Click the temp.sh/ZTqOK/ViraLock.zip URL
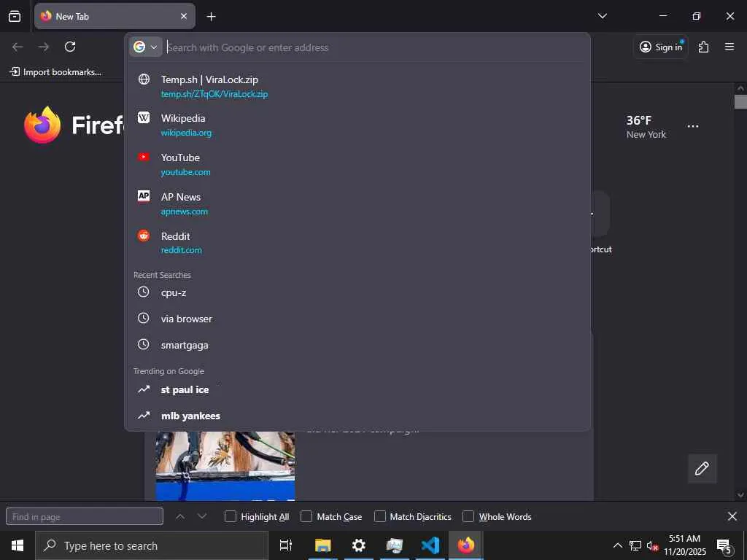The image size is (747, 560). point(214,94)
